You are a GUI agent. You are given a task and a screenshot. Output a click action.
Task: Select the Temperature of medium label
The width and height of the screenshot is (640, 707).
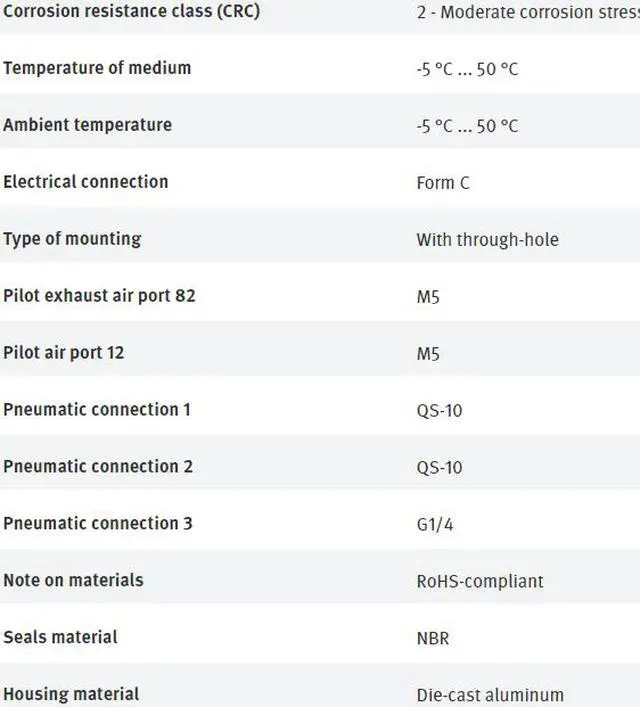click(x=97, y=68)
